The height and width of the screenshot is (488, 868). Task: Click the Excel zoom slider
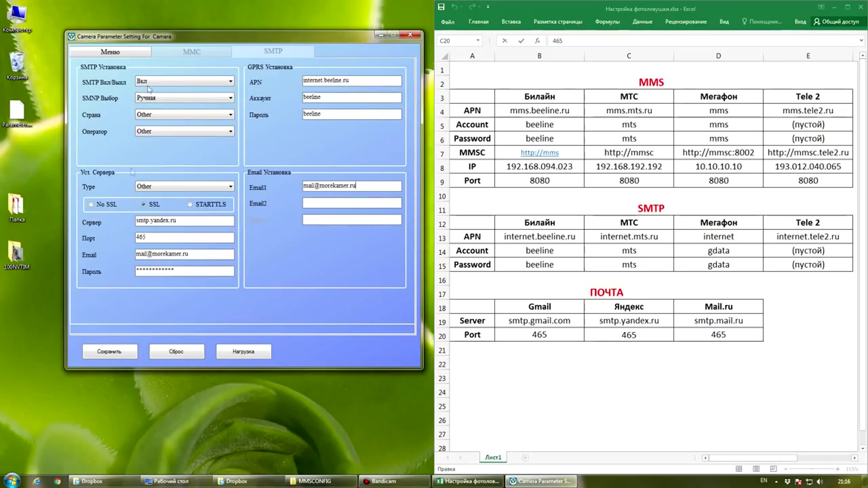811,469
